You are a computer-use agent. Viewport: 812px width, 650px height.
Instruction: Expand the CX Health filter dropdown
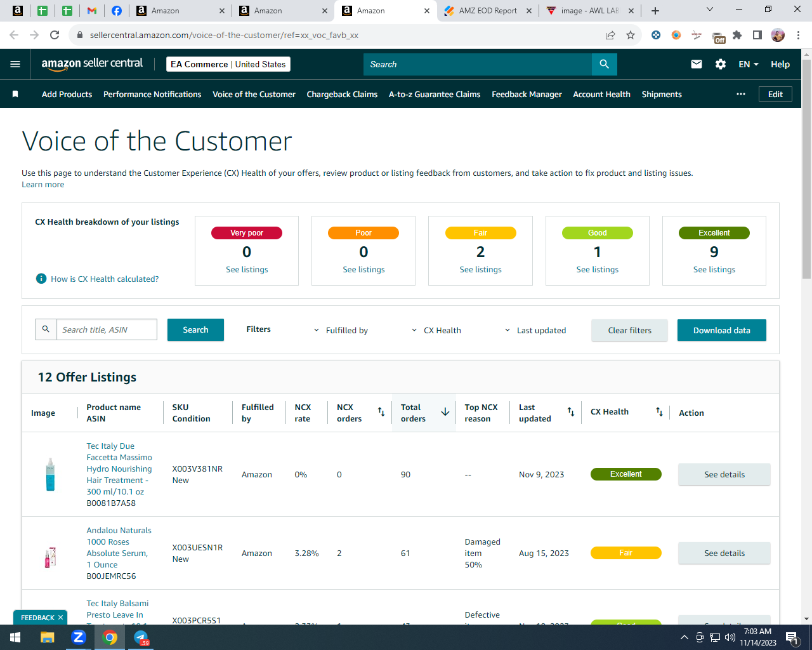pyautogui.click(x=436, y=330)
